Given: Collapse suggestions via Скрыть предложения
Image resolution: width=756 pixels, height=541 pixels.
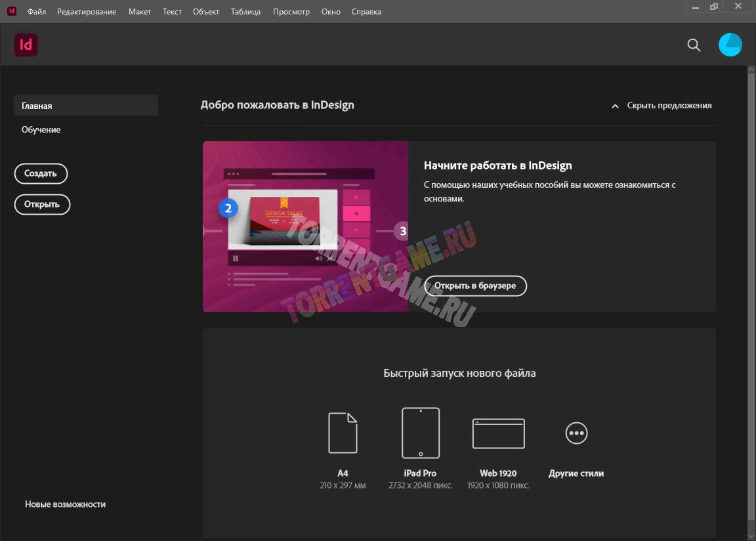Looking at the screenshot, I should 661,105.
